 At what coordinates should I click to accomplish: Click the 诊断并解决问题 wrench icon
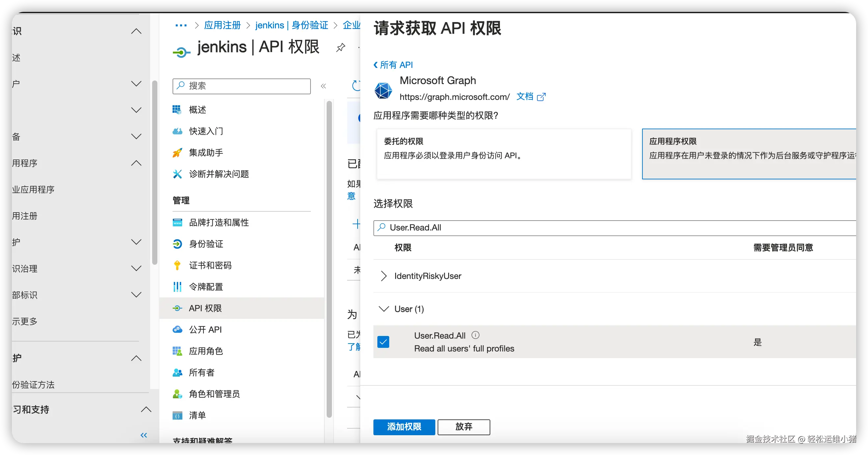point(177,174)
